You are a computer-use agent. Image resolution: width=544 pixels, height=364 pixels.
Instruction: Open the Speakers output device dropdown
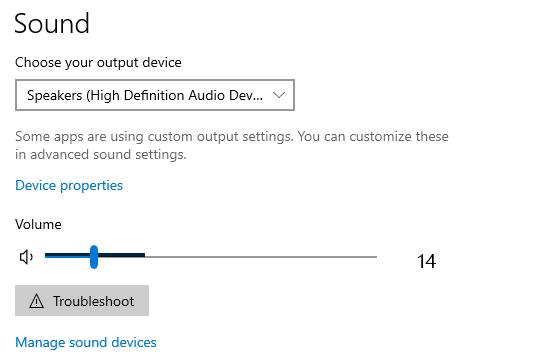click(155, 95)
